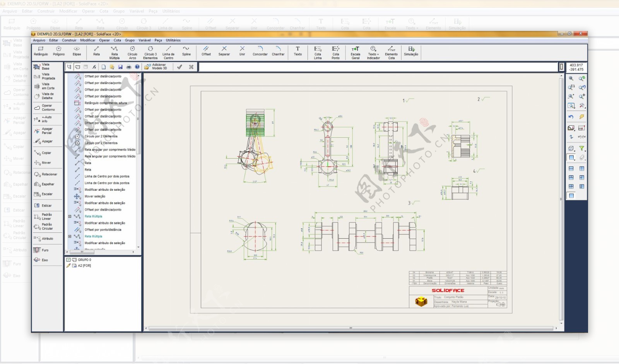
Task: Toggle the history tree view button
Action: pos(69,67)
